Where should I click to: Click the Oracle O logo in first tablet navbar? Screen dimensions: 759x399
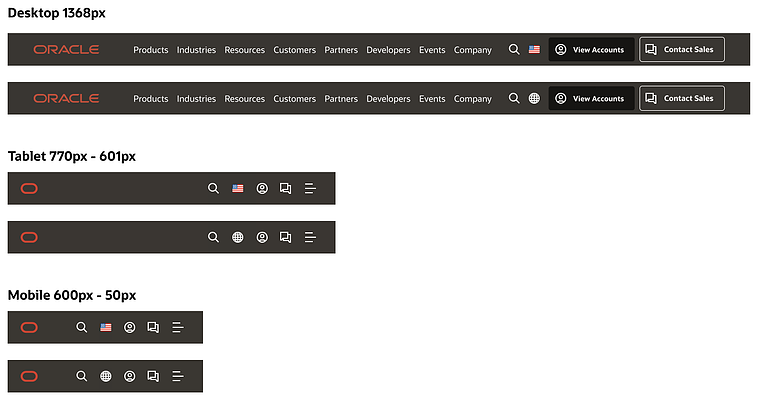(x=29, y=188)
